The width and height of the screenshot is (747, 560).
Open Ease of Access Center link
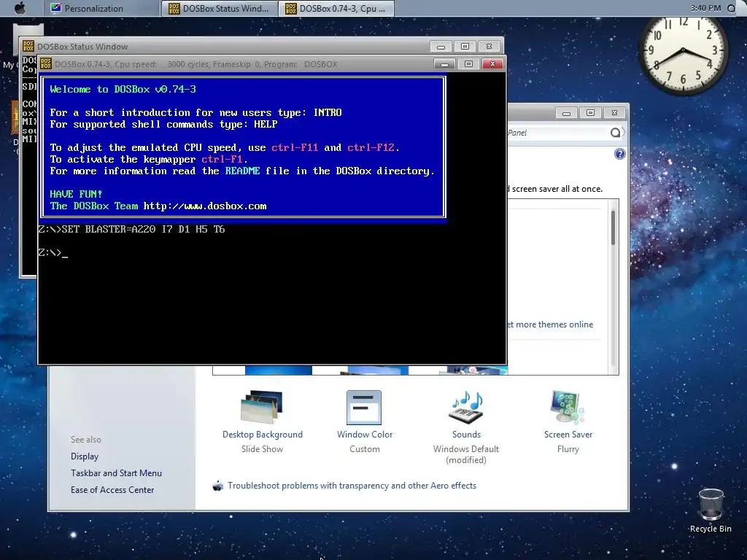(112, 489)
